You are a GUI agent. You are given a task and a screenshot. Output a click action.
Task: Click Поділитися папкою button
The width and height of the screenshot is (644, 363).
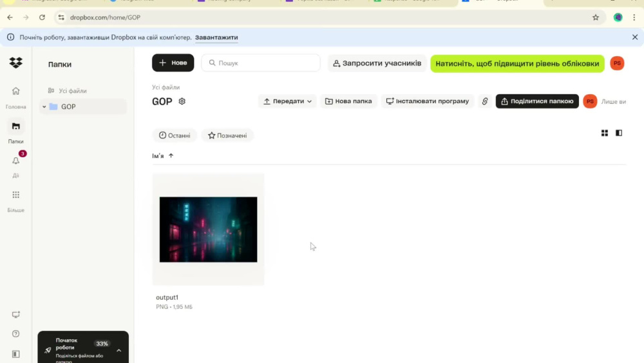[537, 101]
